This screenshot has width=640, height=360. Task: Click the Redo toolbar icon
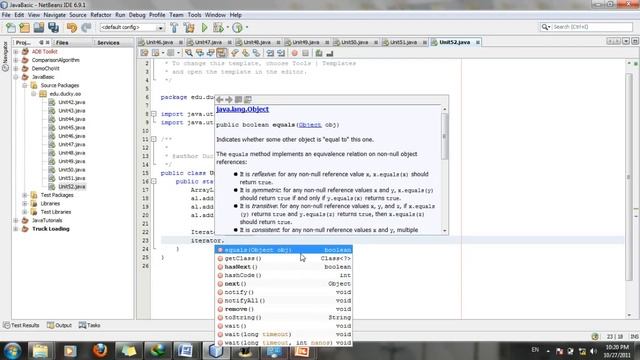point(86,27)
